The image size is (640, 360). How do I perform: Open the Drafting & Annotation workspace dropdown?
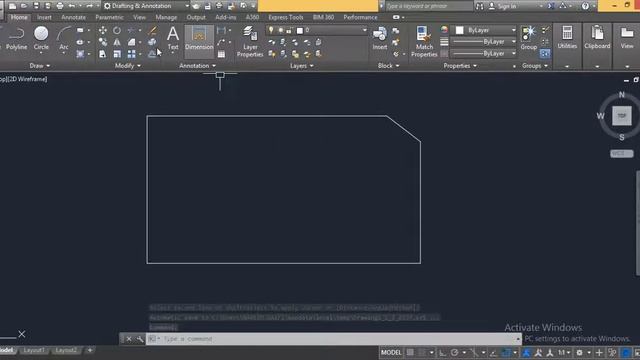(147, 6)
